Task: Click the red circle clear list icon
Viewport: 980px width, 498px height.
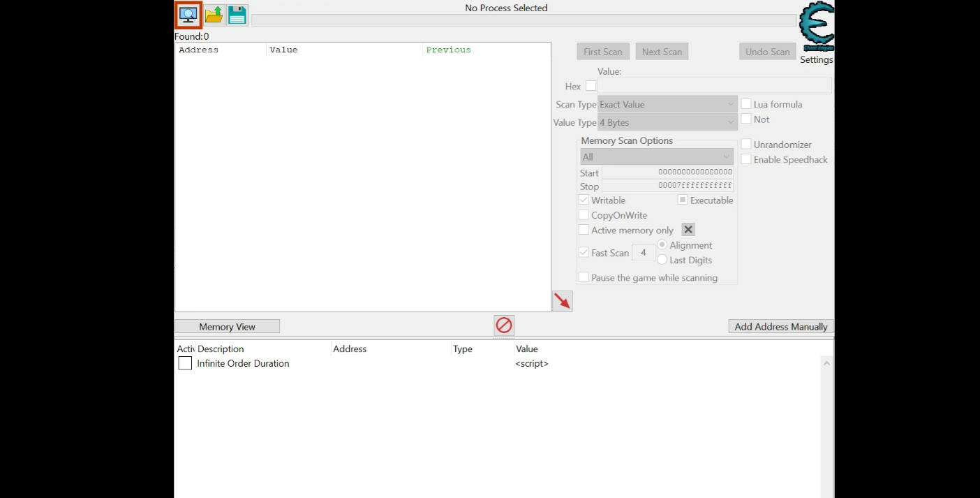Action: coord(504,325)
